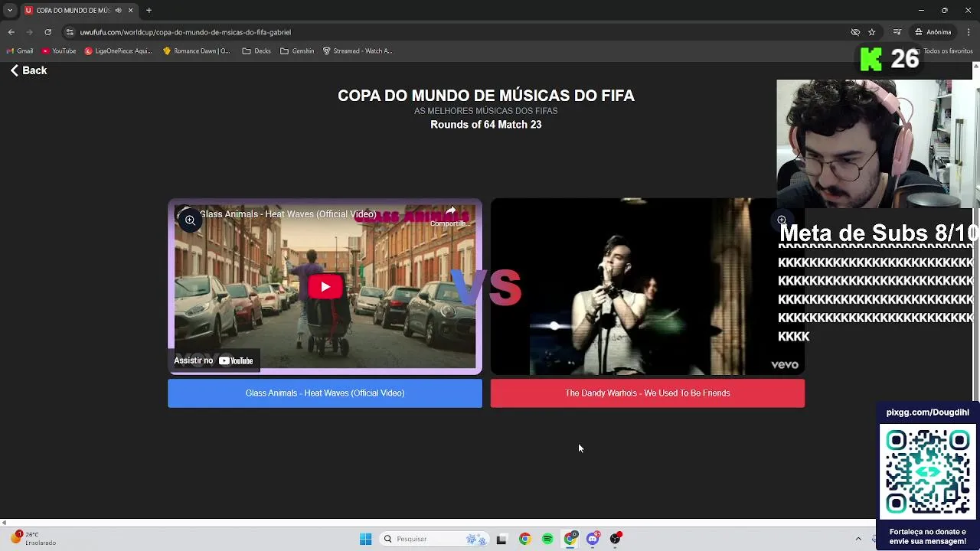Image resolution: width=980 pixels, height=551 pixels.
Task: Click the Pesquisar taskbar search box
Action: point(434,539)
